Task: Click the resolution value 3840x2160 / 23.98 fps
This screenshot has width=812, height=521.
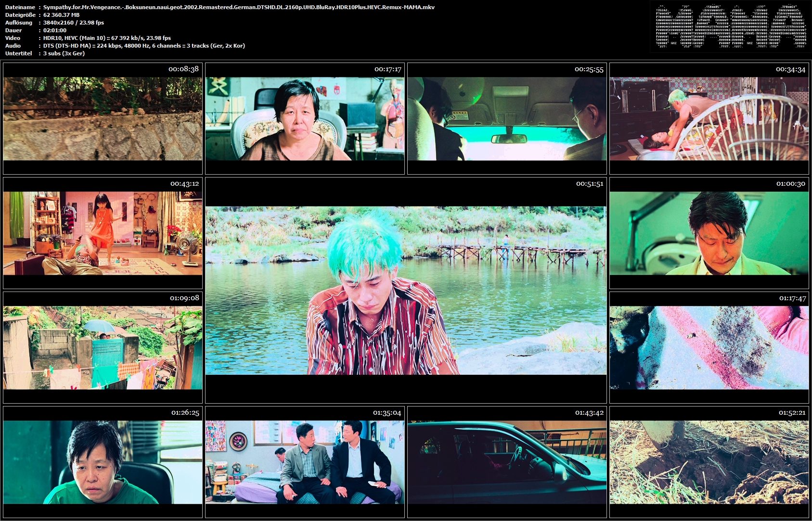Action: click(x=74, y=23)
